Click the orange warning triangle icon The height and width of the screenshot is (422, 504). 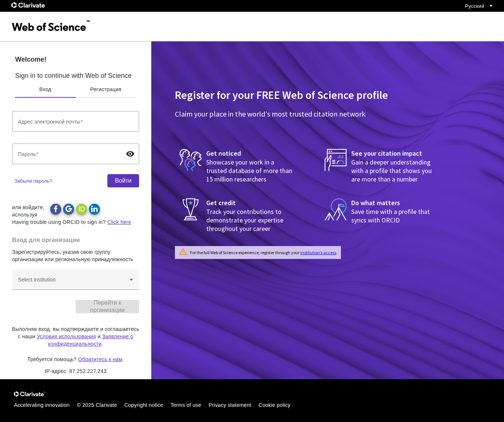click(x=183, y=252)
